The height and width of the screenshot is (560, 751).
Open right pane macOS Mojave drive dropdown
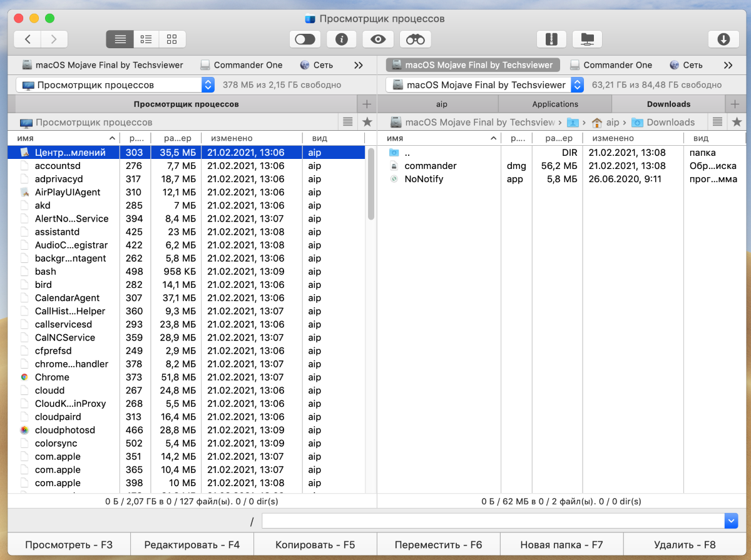[x=485, y=84]
